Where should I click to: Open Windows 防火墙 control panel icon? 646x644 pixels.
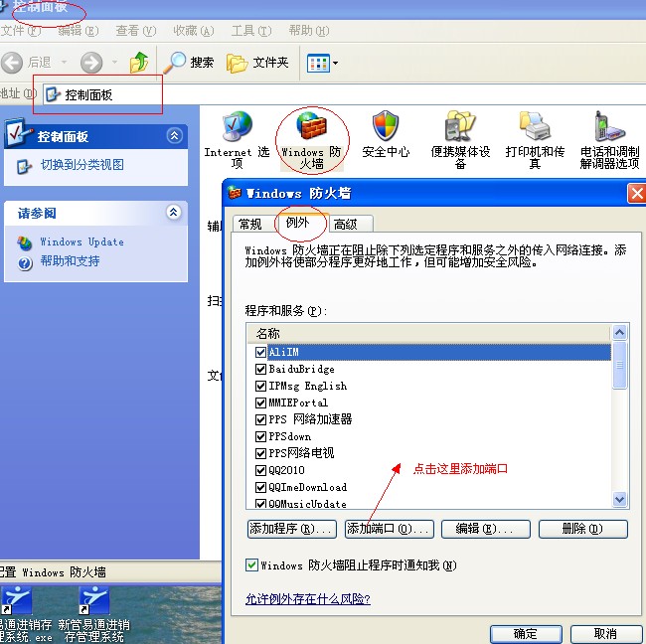point(311,141)
